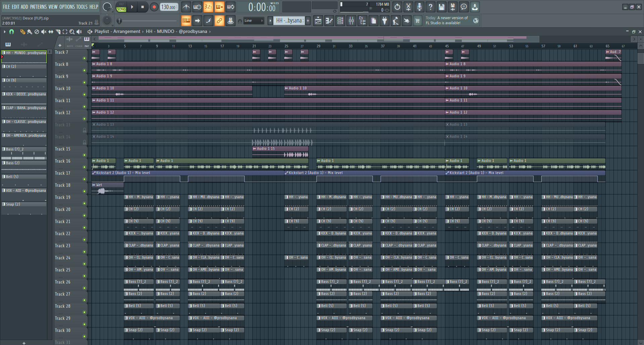Open the help question mark icon

click(431, 7)
